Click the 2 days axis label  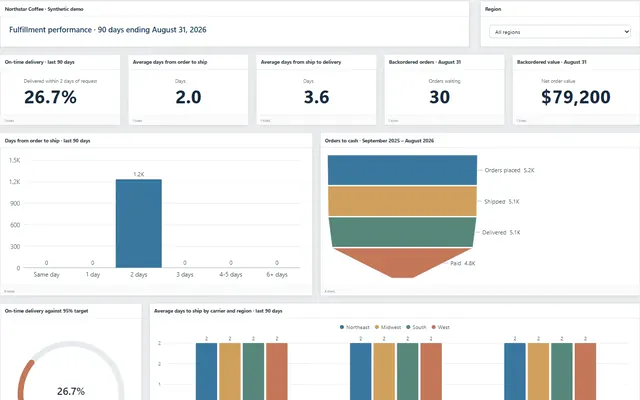point(139,275)
